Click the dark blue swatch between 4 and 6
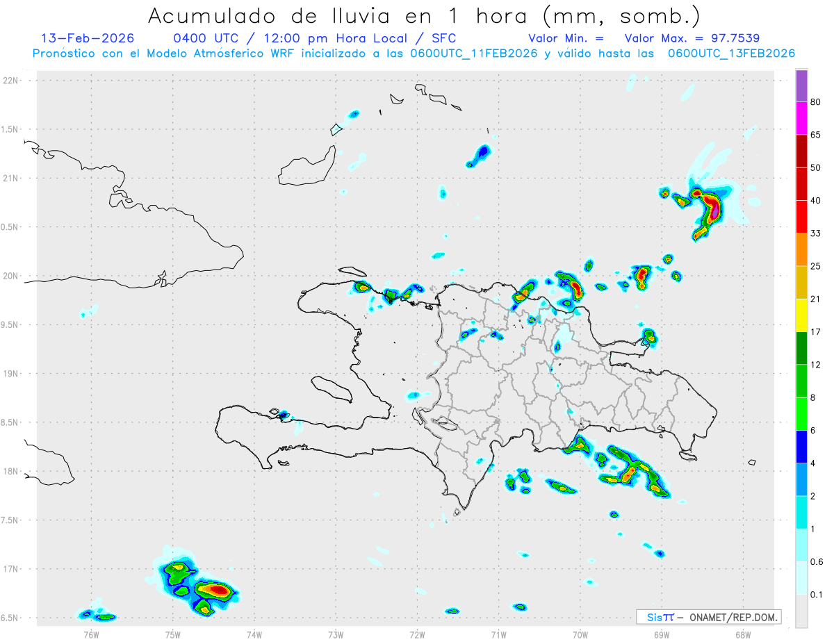834x644 pixels. click(x=801, y=446)
